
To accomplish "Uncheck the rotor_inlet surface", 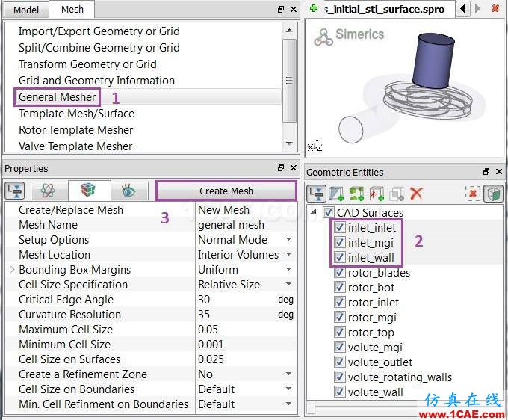I will [x=339, y=302].
